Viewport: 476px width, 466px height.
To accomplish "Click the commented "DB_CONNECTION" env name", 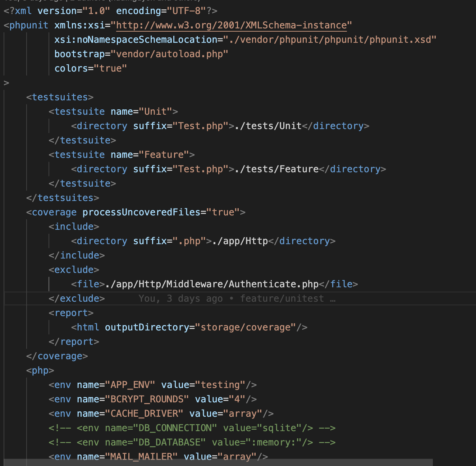I will (175, 428).
